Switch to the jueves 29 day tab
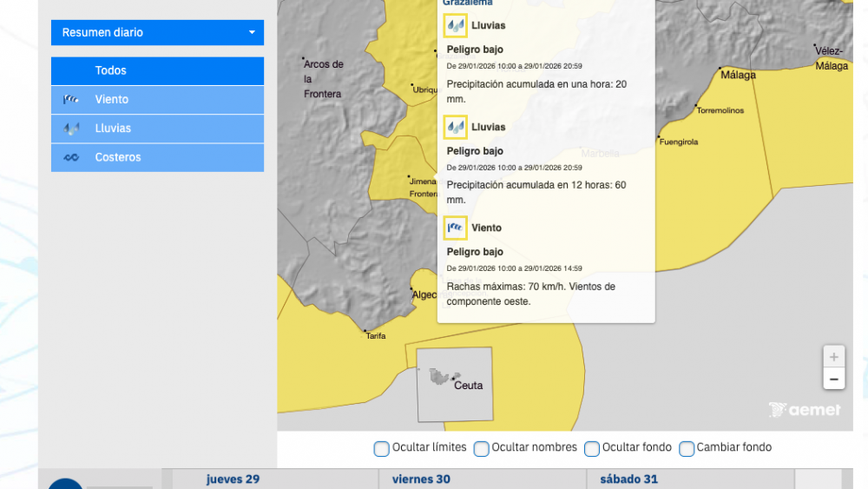 [x=233, y=479]
